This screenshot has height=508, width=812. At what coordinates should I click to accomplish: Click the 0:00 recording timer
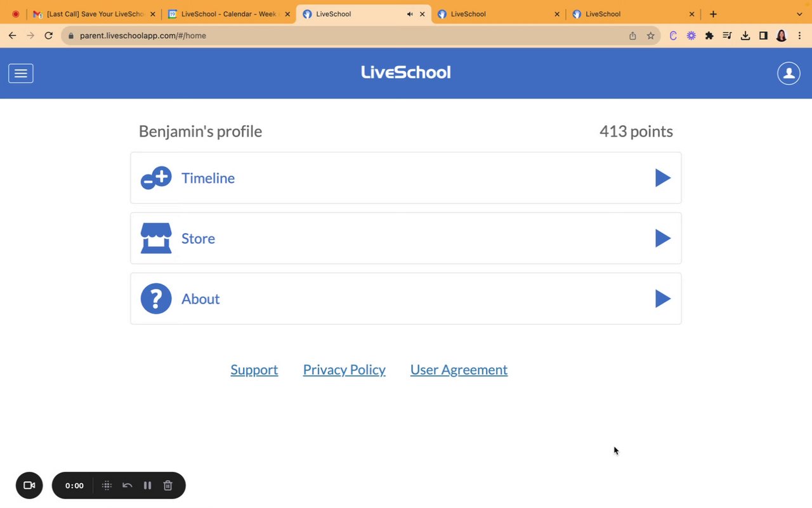74,485
